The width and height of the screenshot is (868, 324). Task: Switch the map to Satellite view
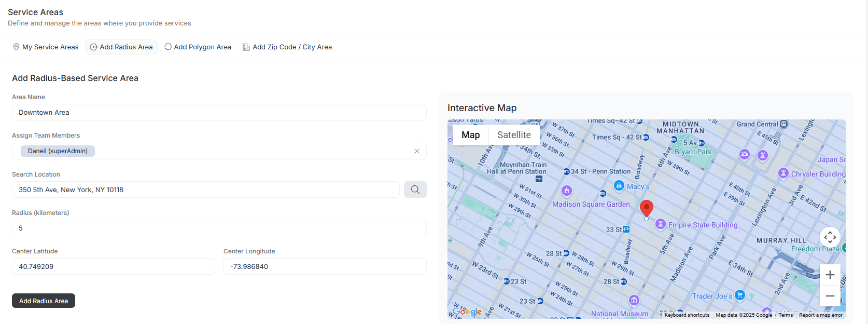point(514,135)
